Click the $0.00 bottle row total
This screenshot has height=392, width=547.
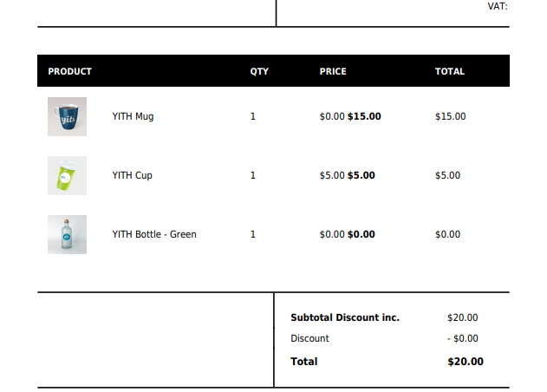click(447, 234)
